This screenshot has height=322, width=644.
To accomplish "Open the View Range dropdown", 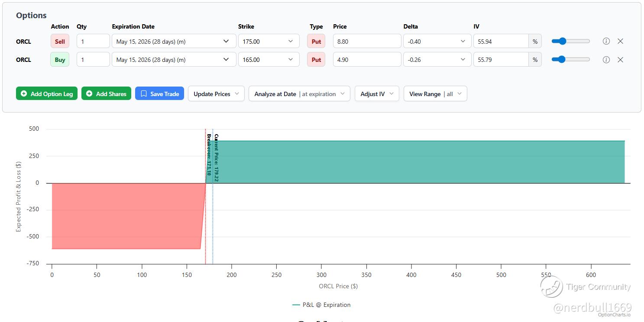I will coord(435,93).
